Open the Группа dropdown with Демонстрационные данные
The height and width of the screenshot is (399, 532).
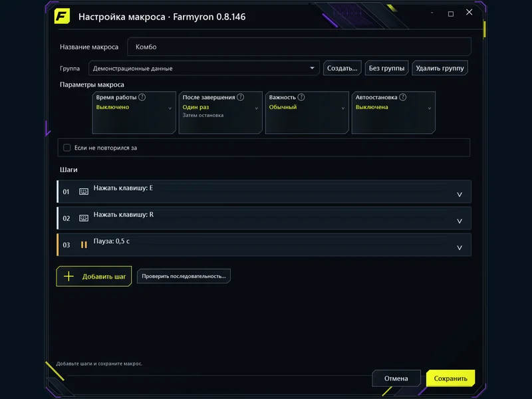[204, 68]
